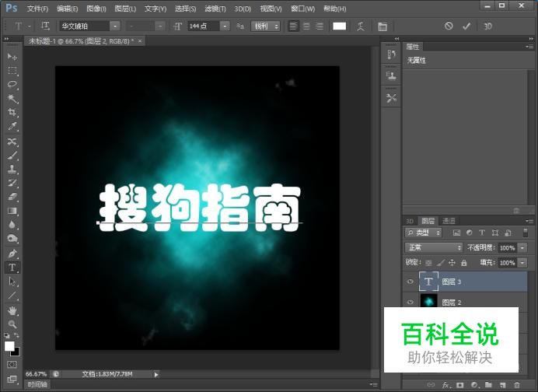Open the foreground color swatch
The height and width of the screenshot is (392, 538).
coord(9,346)
